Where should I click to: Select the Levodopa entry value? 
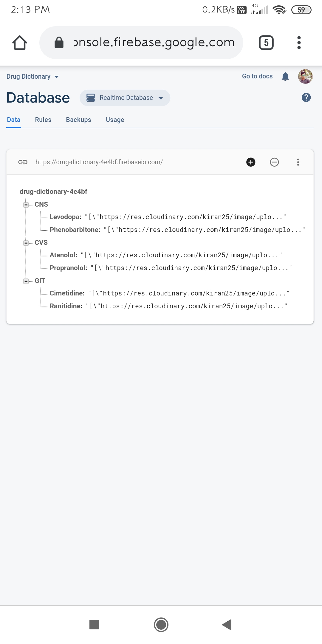[x=185, y=217]
